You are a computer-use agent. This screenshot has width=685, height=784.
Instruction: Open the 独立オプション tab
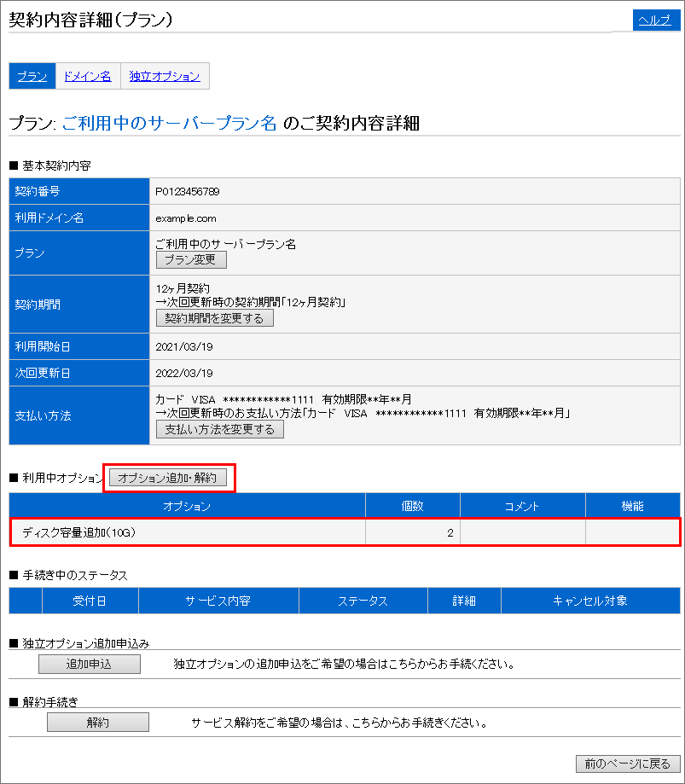pos(165,76)
